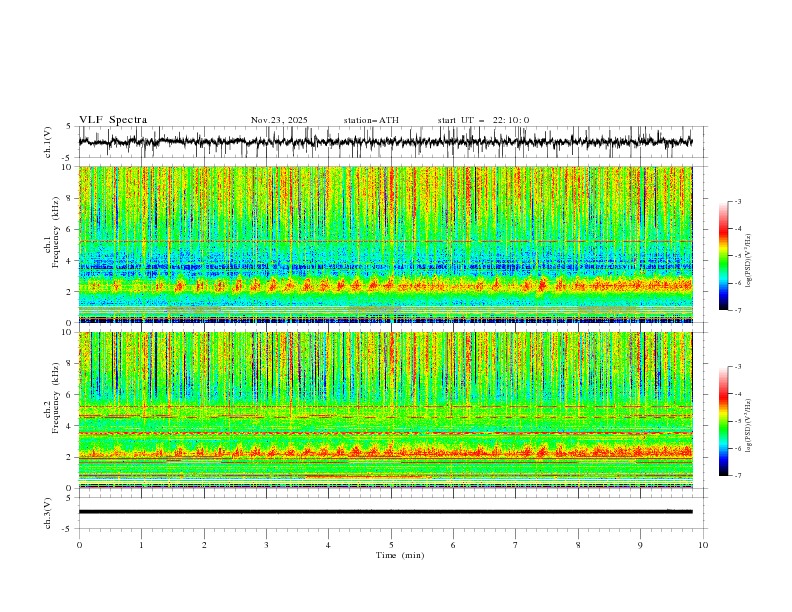Click time axis tick label '8'

pyautogui.click(x=578, y=545)
